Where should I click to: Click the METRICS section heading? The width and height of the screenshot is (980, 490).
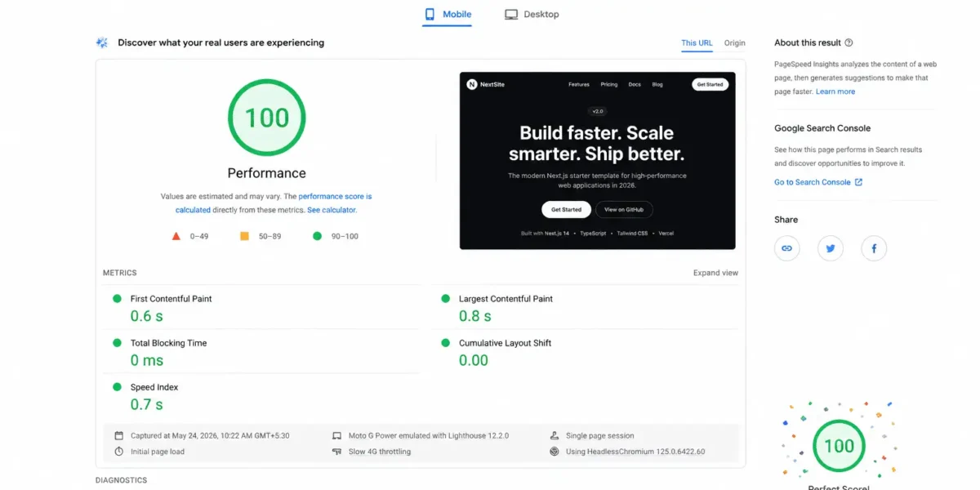click(120, 273)
